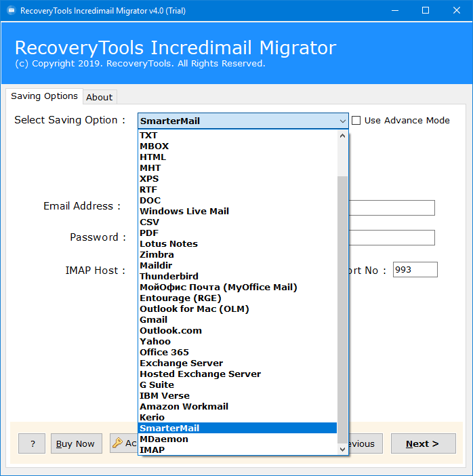Click the Port No field showing 993
The width and height of the screenshot is (473, 476).
click(415, 270)
